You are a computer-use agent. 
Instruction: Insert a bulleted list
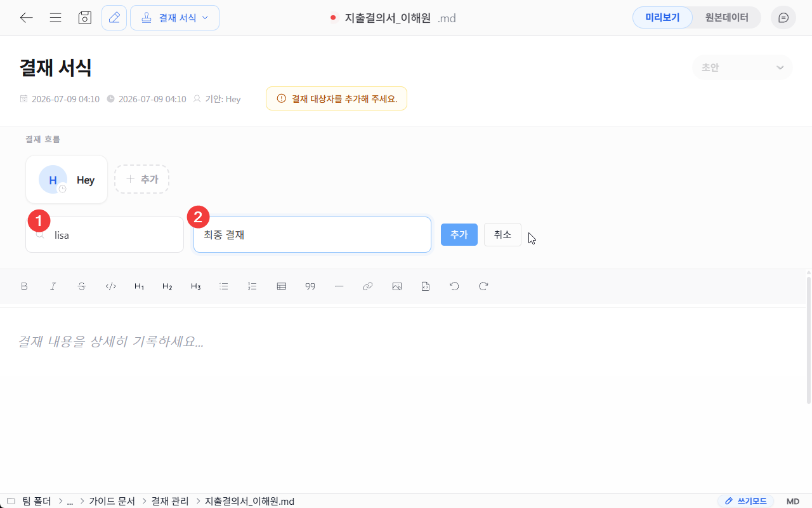(224, 286)
